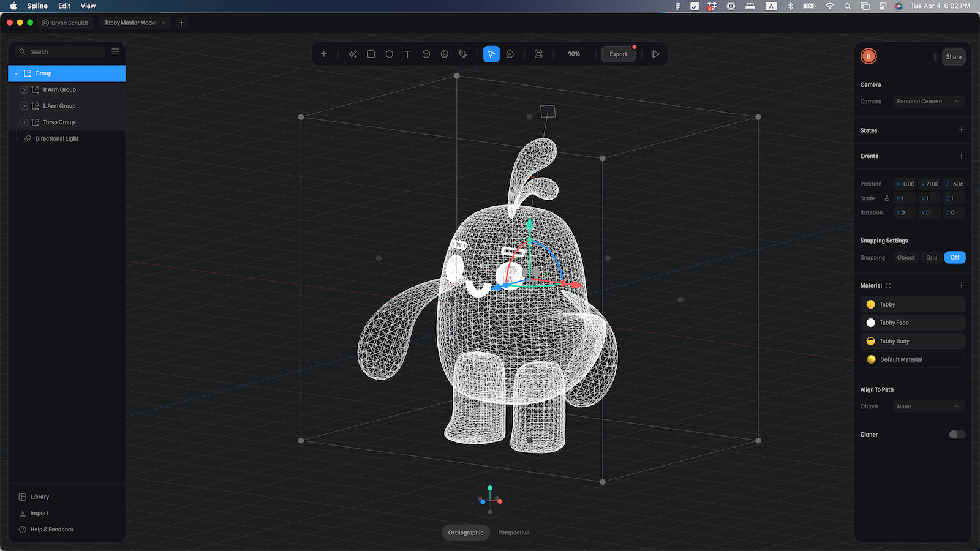Click the Rotation Y value field
This screenshot has width=980, height=551.
(930, 212)
